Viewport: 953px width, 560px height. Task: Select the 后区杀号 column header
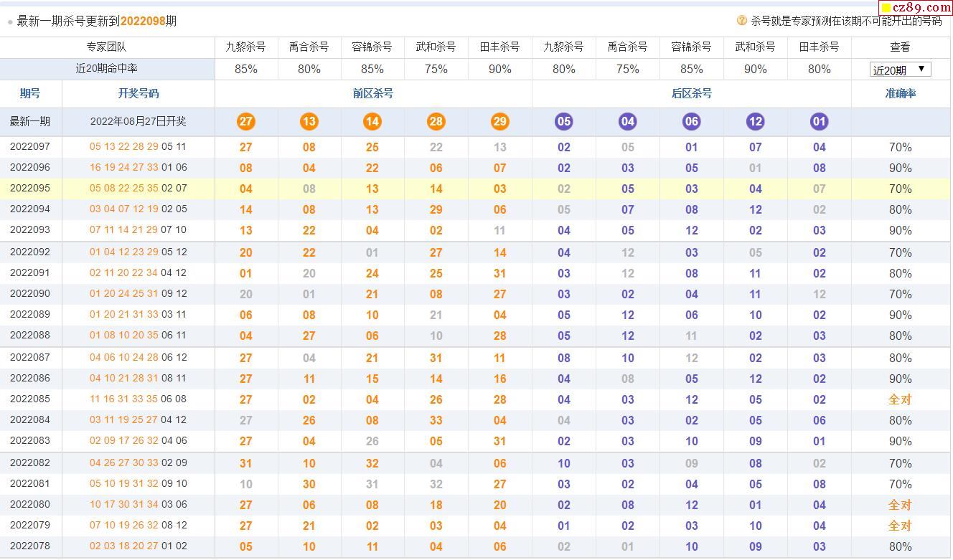691,94
